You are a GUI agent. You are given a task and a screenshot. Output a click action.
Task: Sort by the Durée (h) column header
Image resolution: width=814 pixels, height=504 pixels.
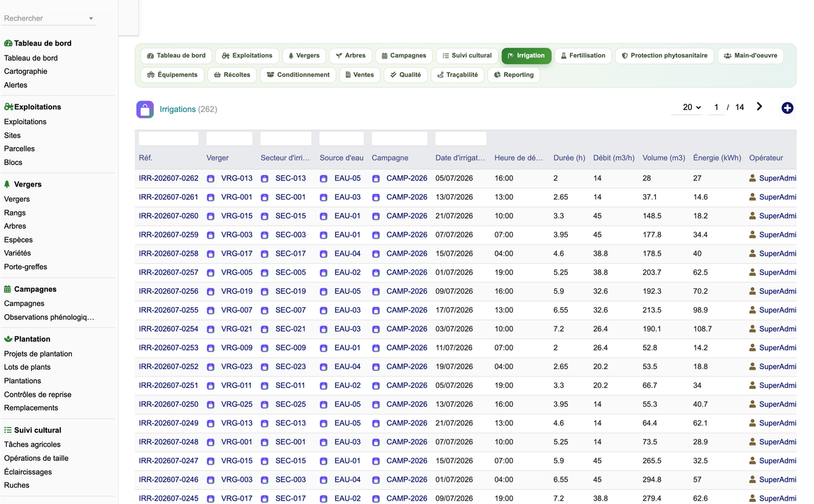pos(569,158)
